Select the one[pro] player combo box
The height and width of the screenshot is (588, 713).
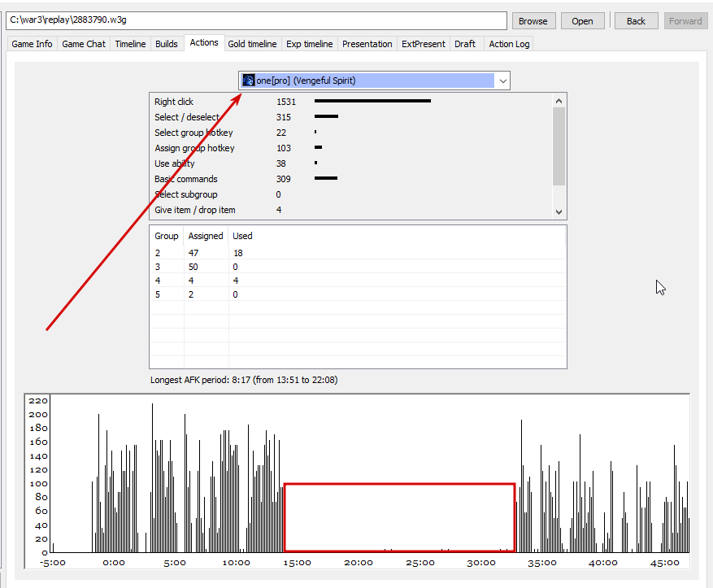(374, 81)
